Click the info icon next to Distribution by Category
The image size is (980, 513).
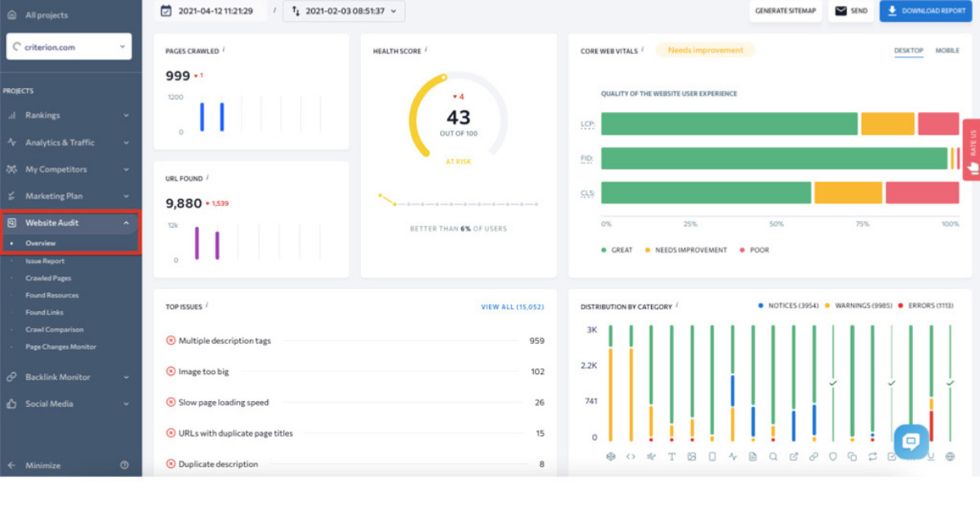(x=677, y=306)
